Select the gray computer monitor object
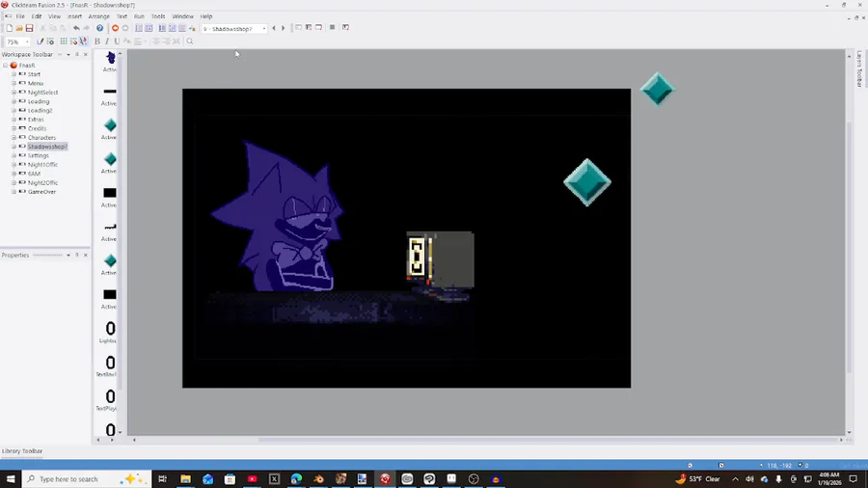 pos(440,261)
